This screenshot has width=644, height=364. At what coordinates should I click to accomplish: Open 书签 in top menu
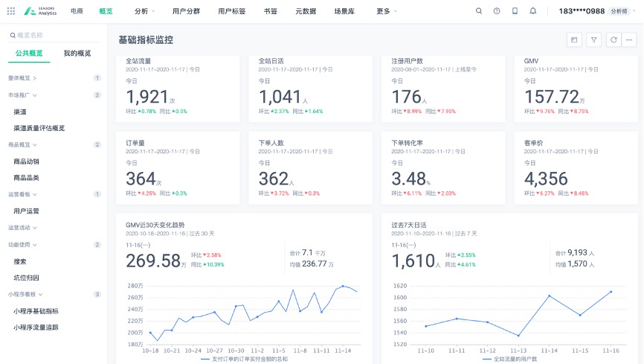(270, 11)
